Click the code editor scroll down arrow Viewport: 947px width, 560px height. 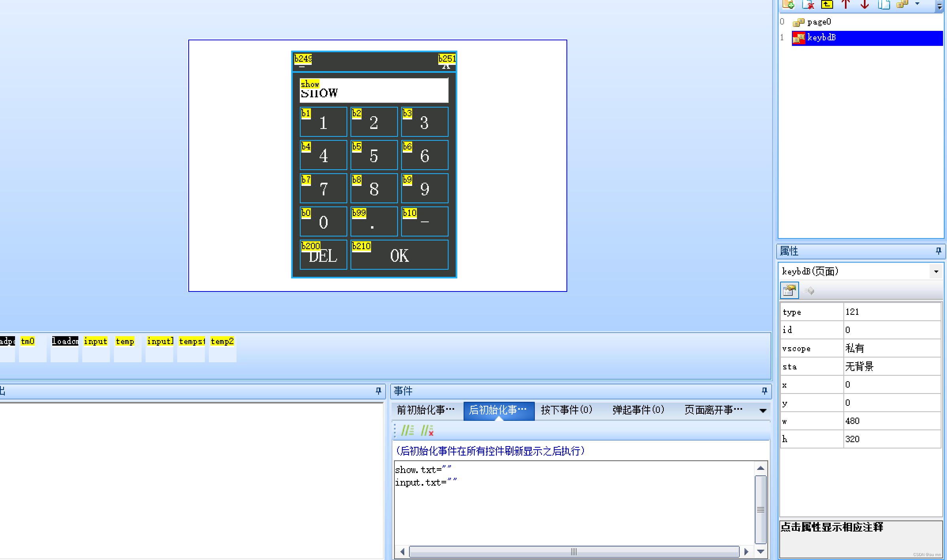coord(761,551)
